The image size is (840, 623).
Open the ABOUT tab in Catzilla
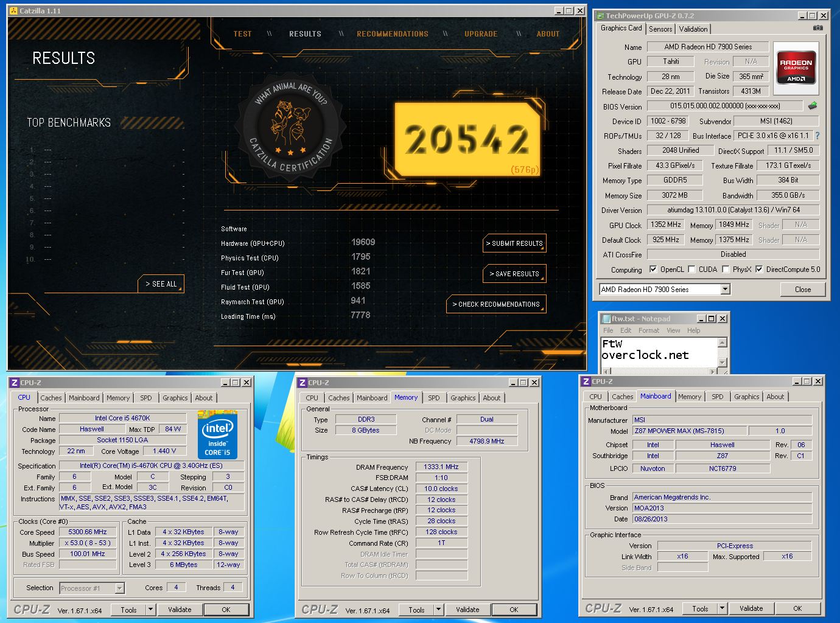click(x=548, y=34)
